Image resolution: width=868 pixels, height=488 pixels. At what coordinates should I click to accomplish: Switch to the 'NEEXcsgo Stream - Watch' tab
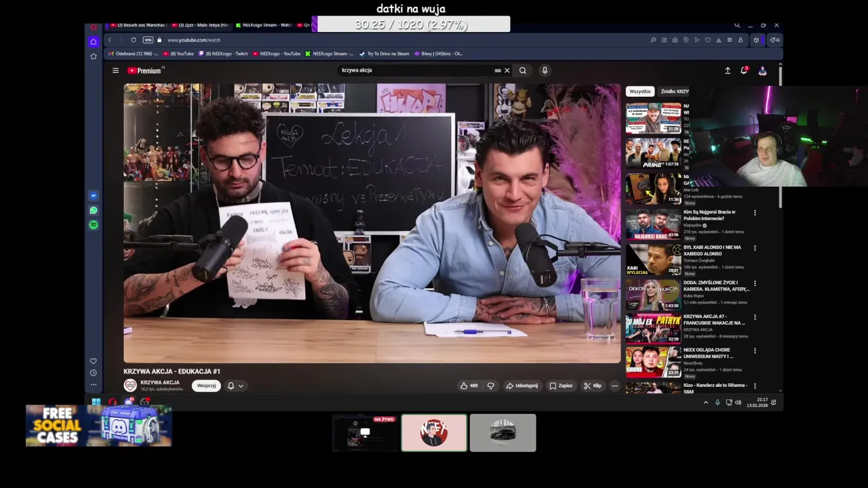click(262, 25)
